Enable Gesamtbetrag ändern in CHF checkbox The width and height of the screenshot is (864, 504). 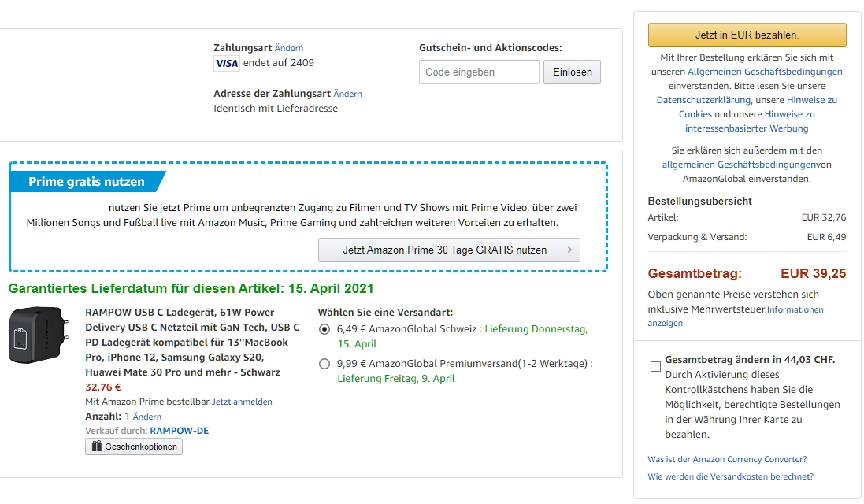tap(655, 366)
